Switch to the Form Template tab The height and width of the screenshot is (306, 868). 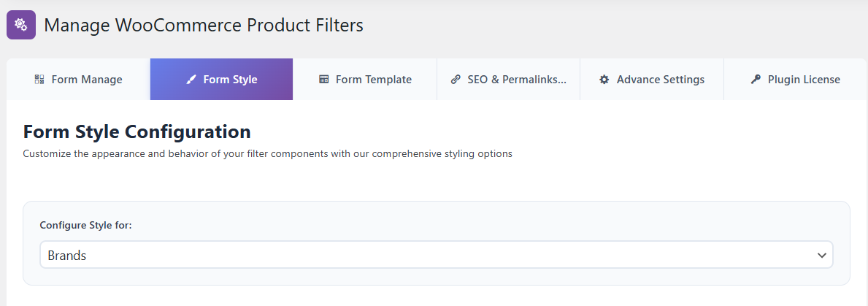tap(365, 79)
